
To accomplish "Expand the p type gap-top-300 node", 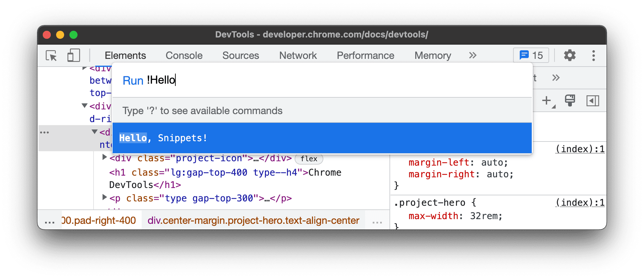I will point(105,197).
